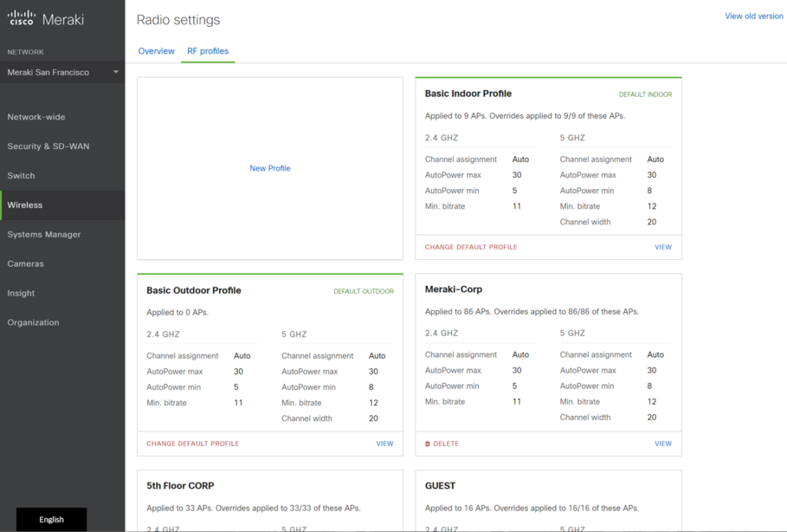This screenshot has height=532, width=787.
Task: Select the RF profiles tab
Action: click(208, 51)
